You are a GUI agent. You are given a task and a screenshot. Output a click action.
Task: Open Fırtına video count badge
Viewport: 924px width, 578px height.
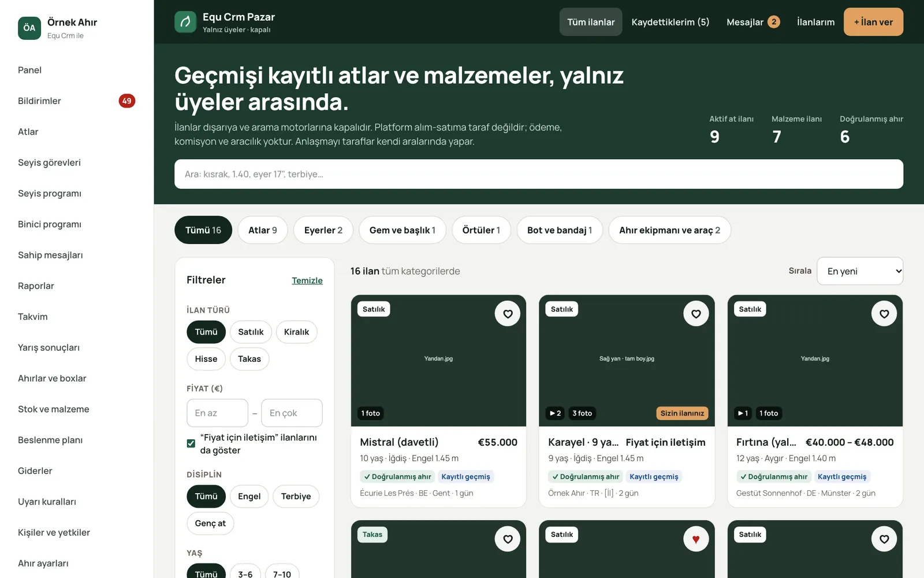pos(743,413)
